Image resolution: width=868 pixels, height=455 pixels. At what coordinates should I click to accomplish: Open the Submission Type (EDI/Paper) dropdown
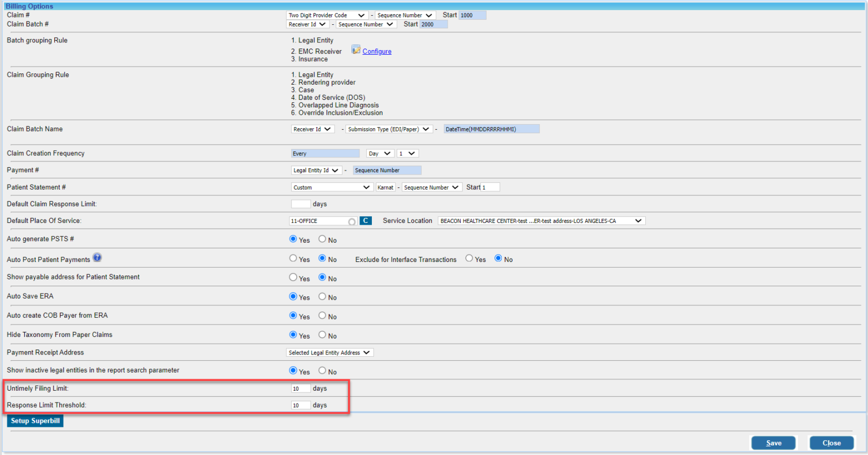click(389, 129)
